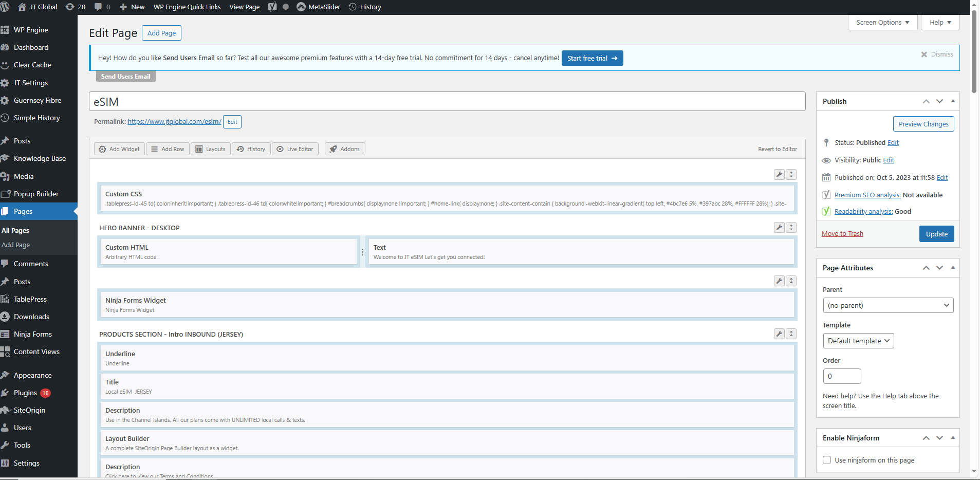Toggle the Enable Ninjaform panel arrow

(953, 438)
